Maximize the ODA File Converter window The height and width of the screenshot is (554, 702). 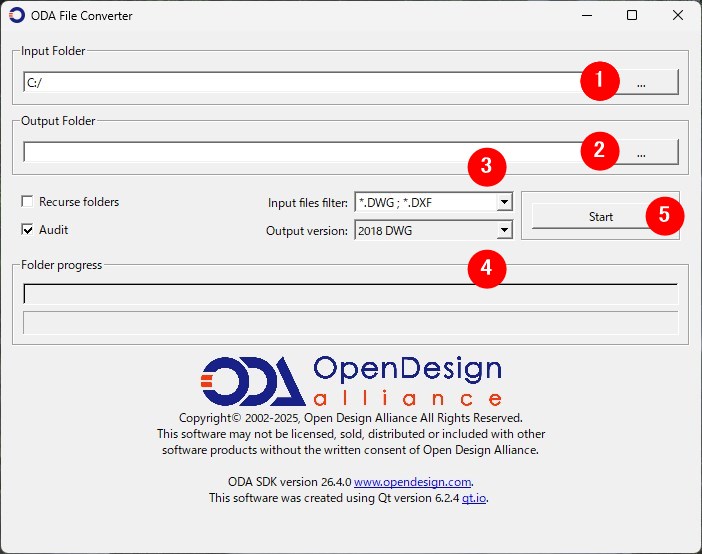point(632,15)
